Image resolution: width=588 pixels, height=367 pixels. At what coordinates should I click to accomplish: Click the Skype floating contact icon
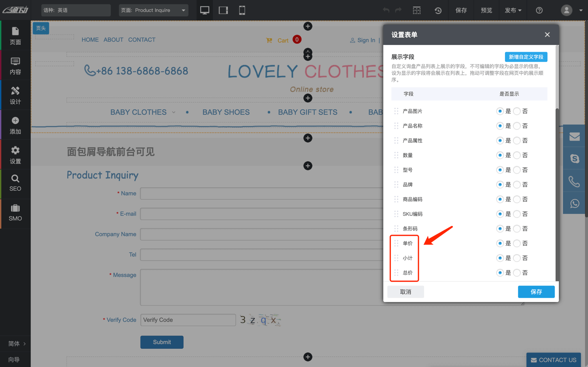pos(574,159)
